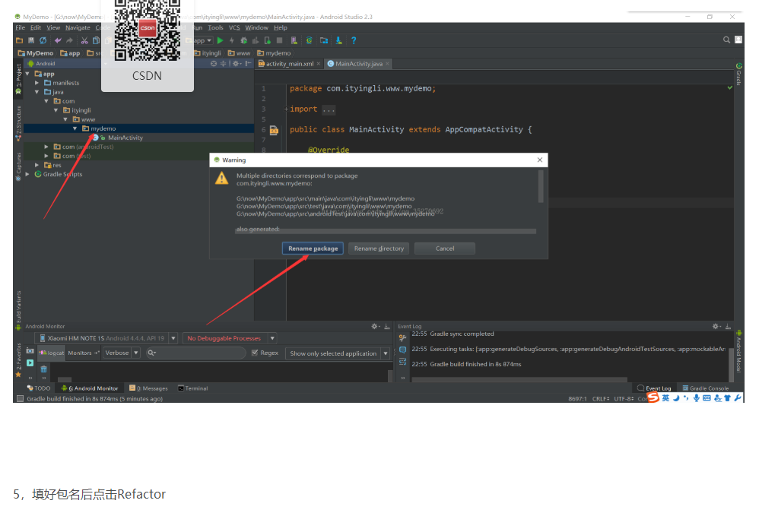Click the Search Everywhere magnifier icon
Viewport: 759px width, 532px height.
click(726, 40)
